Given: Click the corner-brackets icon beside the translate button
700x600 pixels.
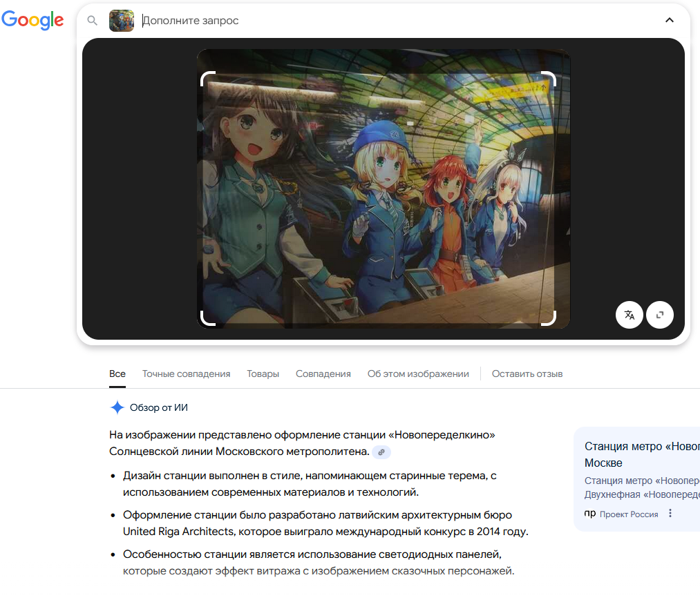Looking at the screenshot, I should 659,315.
